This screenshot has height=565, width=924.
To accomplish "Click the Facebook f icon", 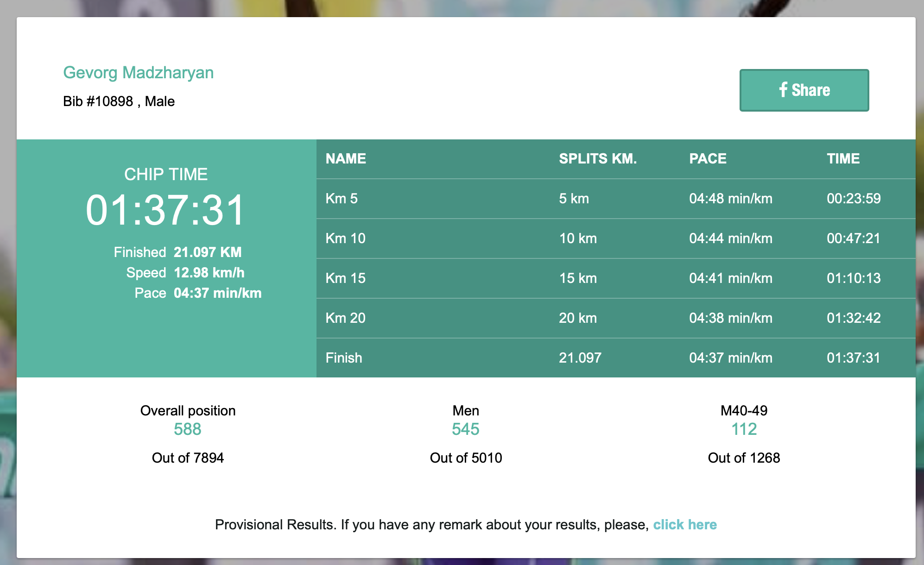I will click(783, 89).
